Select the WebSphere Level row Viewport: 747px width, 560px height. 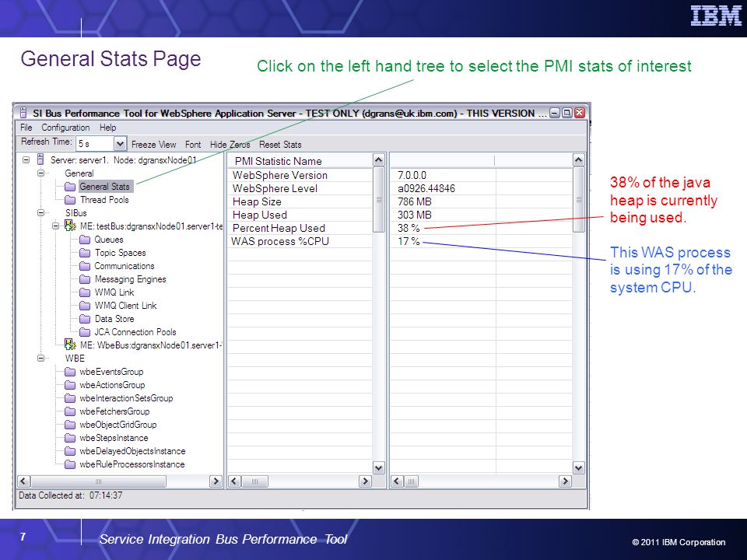click(300, 188)
